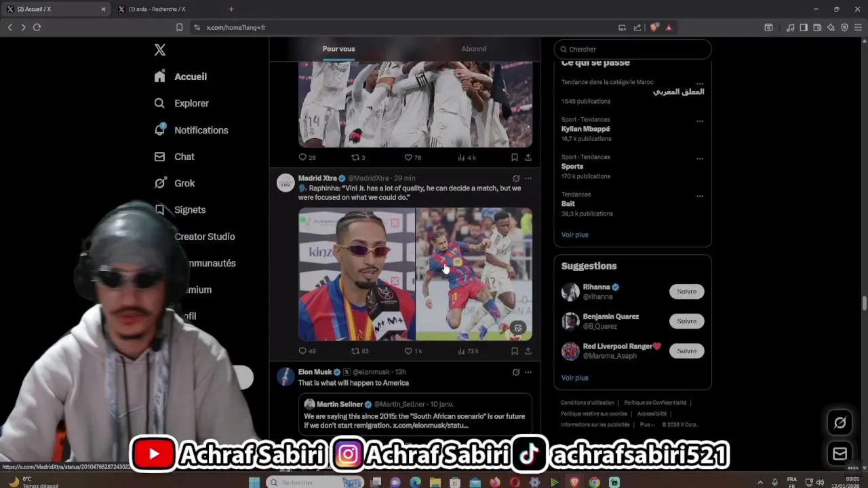
Task: Open the Bait trend
Action: (568, 203)
